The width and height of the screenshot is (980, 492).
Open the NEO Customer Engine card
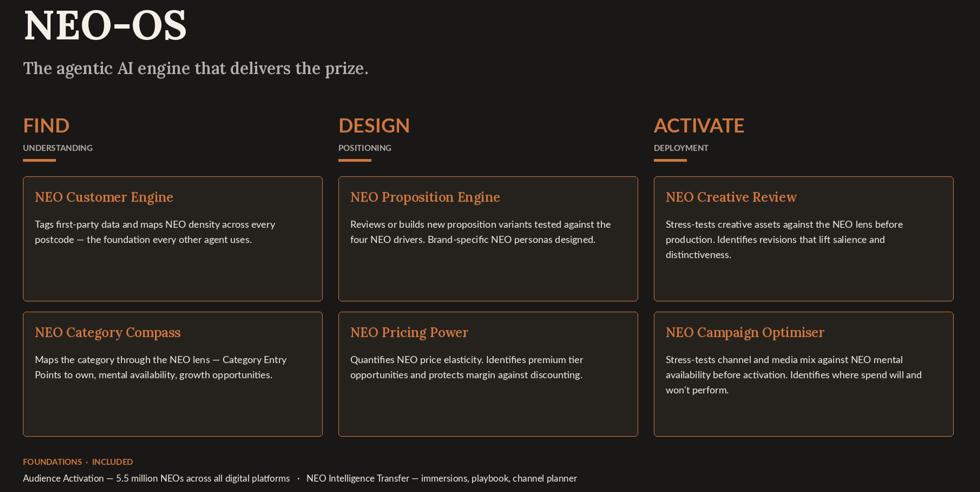[x=172, y=239]
